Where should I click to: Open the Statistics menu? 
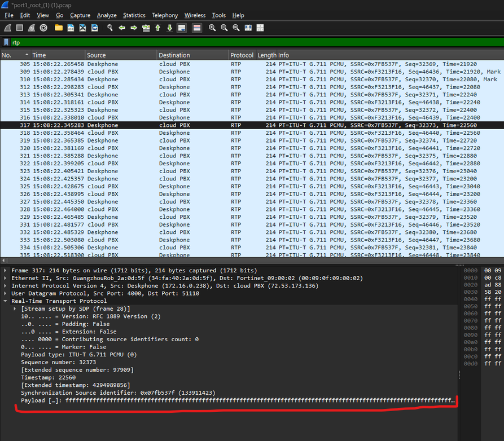coord(134,15)
